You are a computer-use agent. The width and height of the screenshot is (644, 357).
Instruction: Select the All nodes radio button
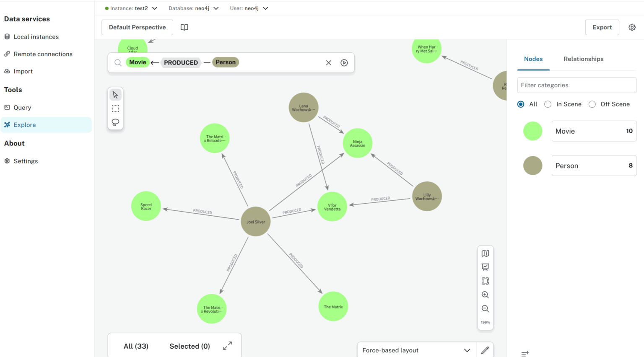(520, 104)
